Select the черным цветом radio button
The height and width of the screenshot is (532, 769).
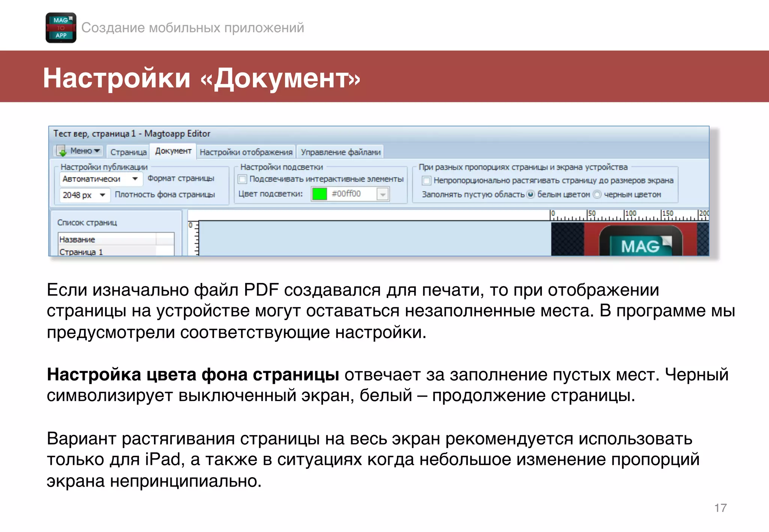597,194
